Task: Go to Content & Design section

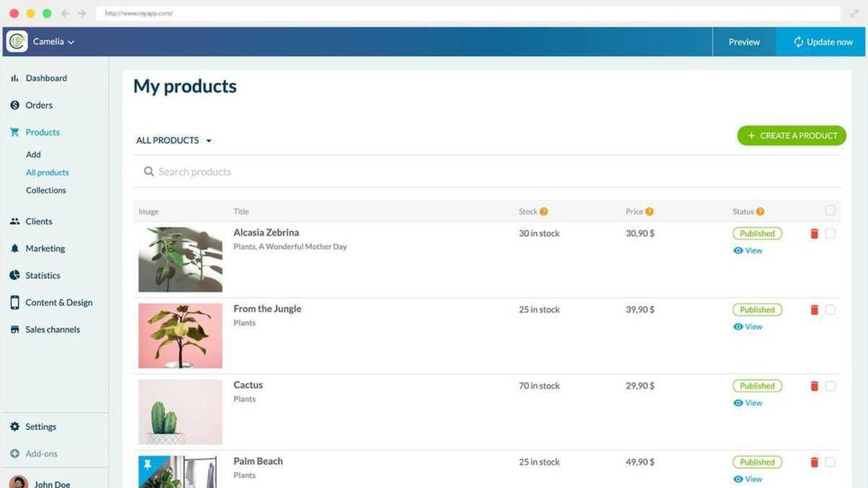Action: coord(59,303)
